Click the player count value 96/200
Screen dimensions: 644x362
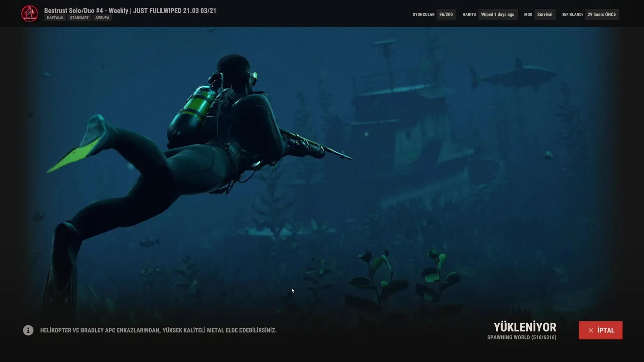[x=446, y=14]
